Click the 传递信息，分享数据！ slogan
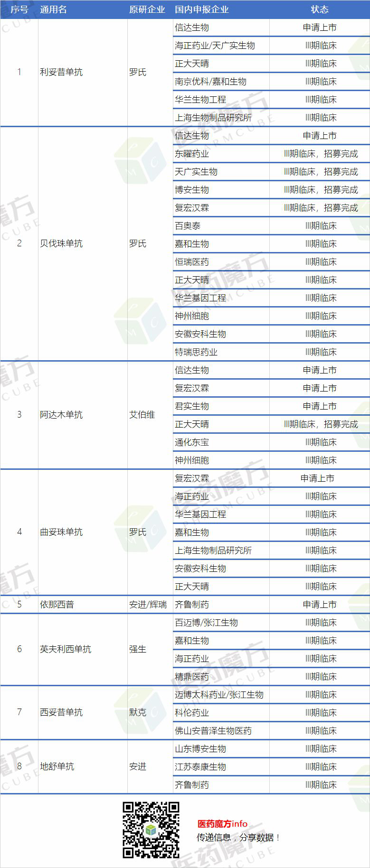The width and height of the screenshot is (370, 868). [238, 838]
